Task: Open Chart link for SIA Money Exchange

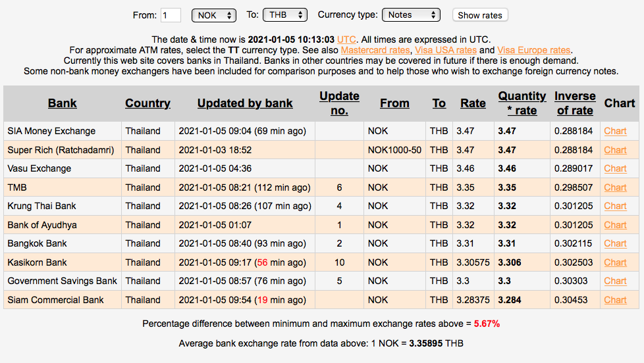Action: [x=615, y=131]
